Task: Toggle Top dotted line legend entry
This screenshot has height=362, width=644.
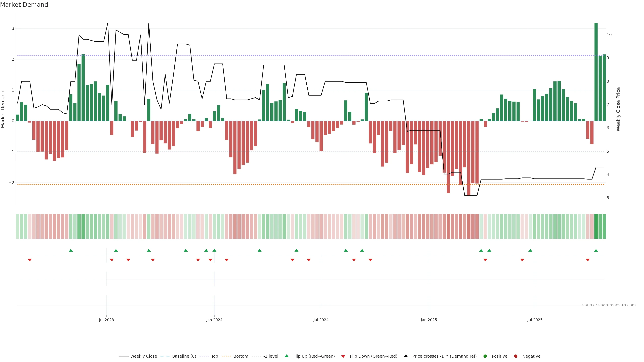Action: [214, 356]
